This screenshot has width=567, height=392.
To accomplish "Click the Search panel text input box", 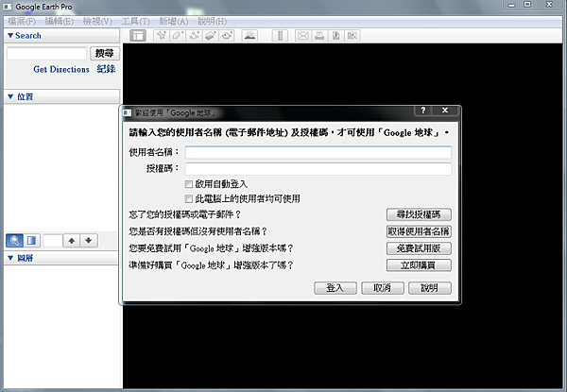I will pos(46,54).
